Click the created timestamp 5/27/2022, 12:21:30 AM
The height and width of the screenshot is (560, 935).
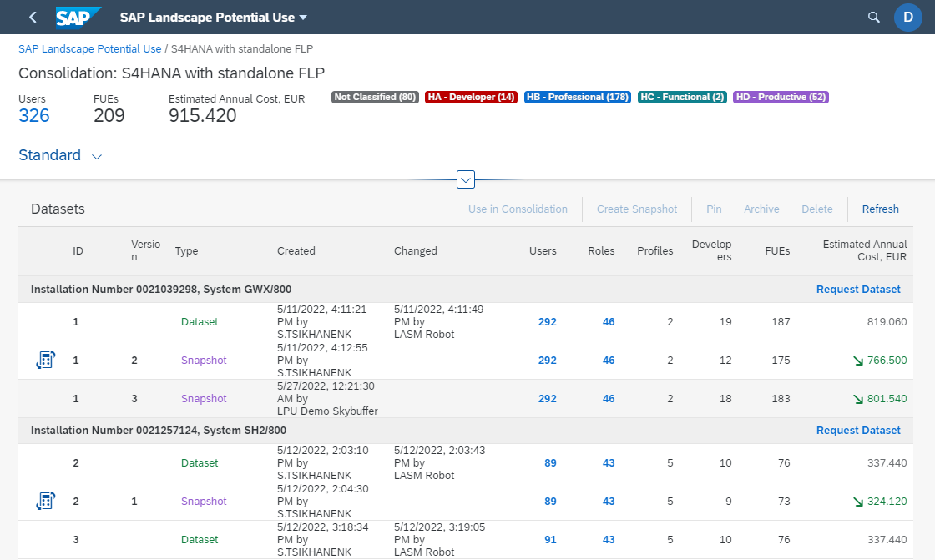coord(326,392)
